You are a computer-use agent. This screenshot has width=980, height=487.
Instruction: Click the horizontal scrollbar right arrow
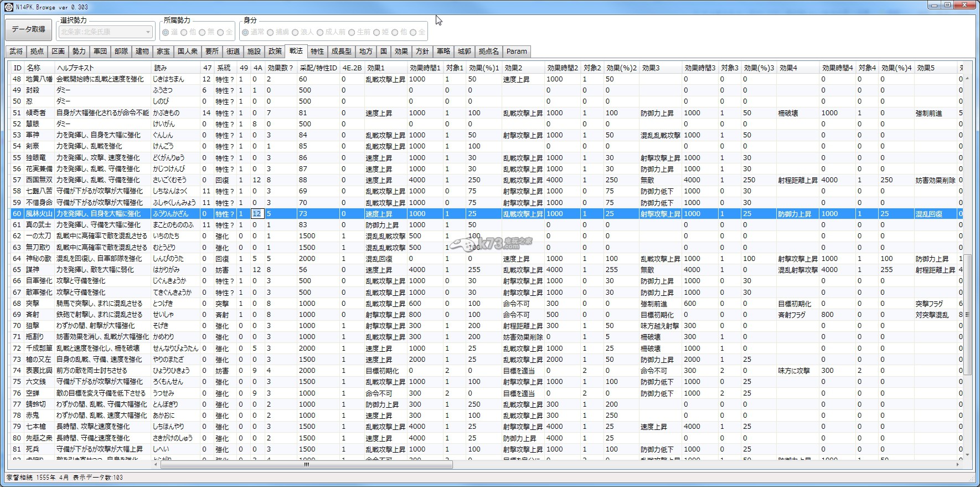pos(958,465)
